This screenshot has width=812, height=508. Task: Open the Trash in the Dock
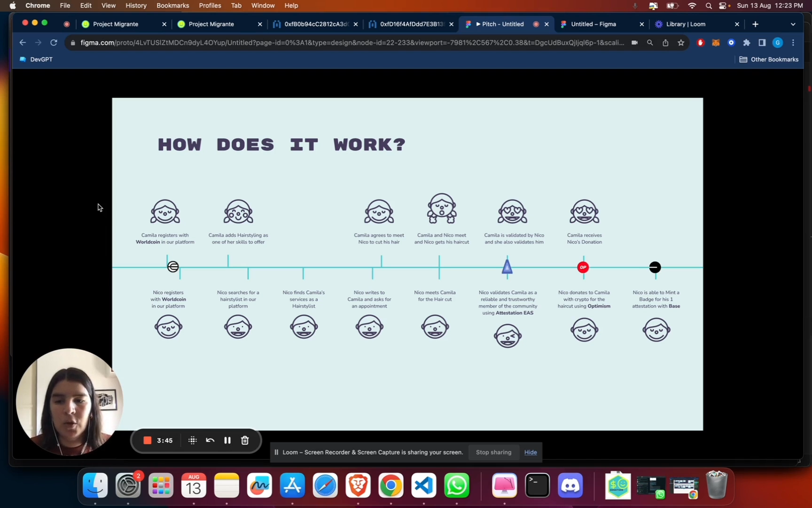click(x=717, y=485)
